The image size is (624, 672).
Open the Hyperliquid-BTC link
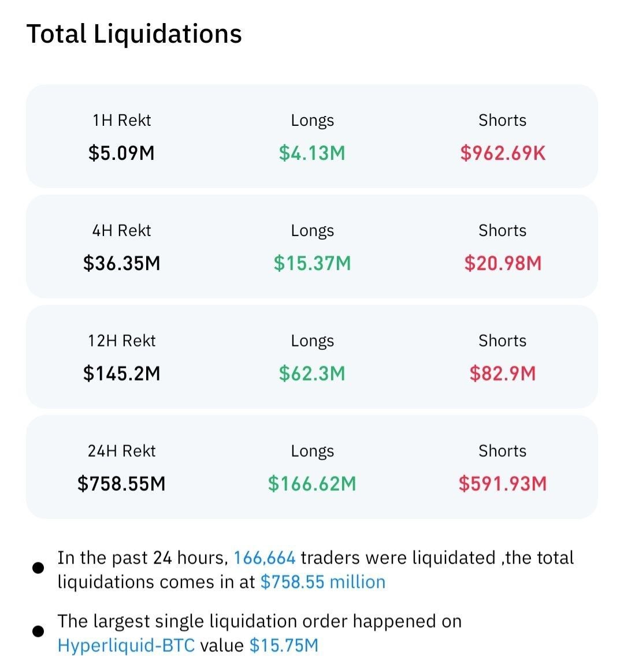point(126,645)
